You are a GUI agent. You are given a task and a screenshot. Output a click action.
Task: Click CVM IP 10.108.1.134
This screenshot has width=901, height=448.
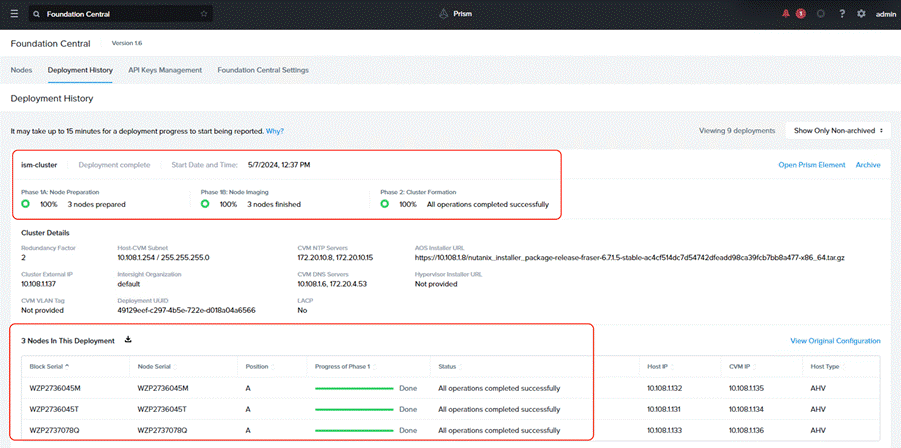(747, 410)
